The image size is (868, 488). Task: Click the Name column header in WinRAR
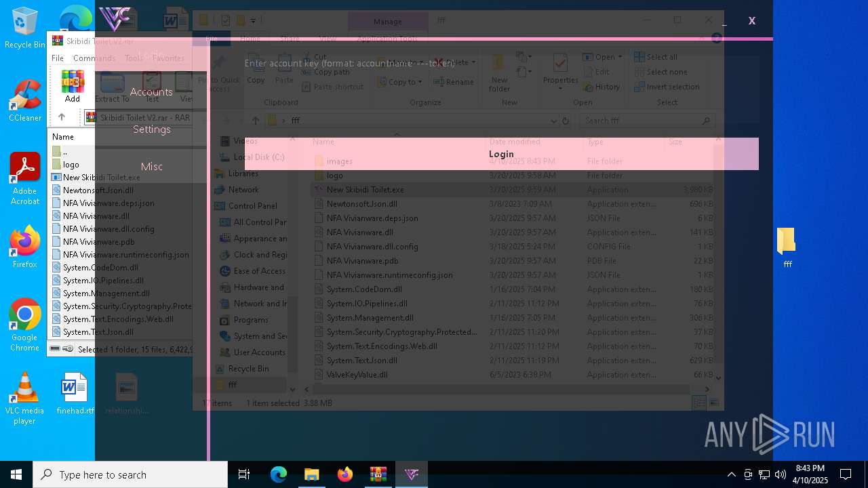[x=63, y=137]
